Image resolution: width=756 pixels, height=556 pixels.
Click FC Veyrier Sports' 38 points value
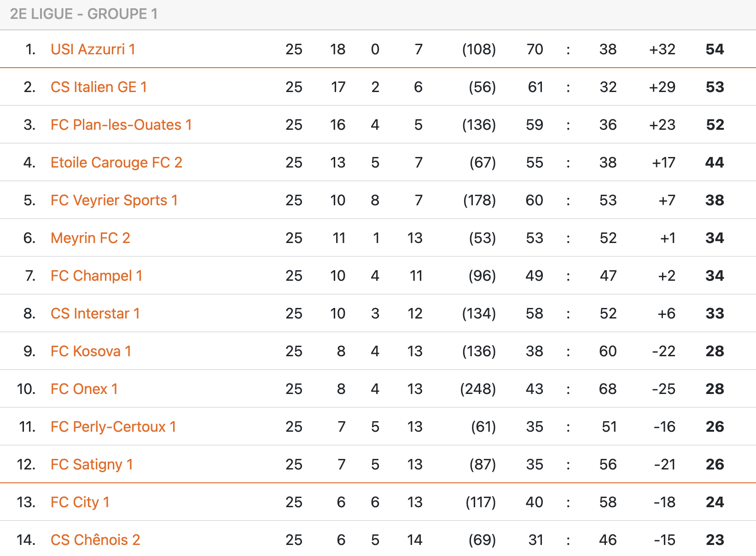point(715,200)
